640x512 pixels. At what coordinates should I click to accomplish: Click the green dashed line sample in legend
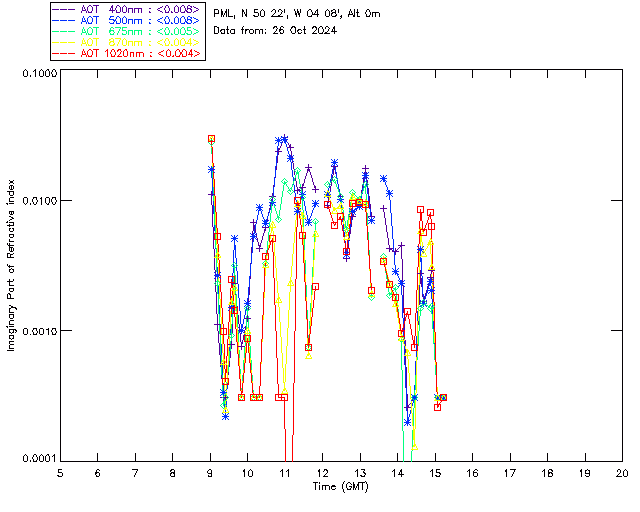pyautogui.click(x=64, y=31)
